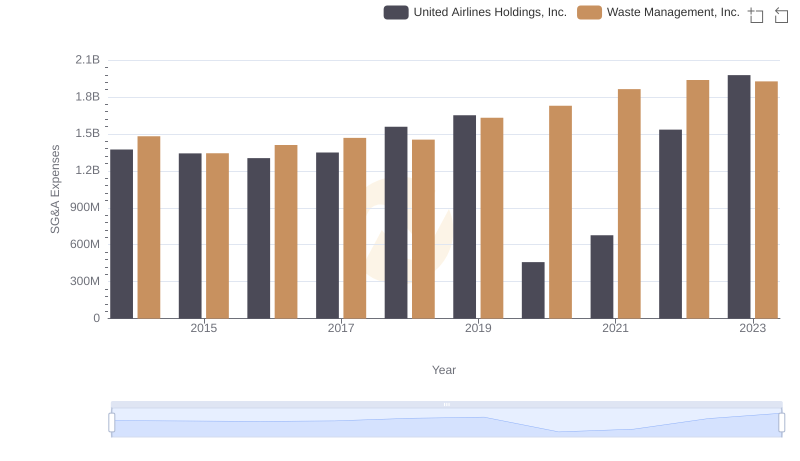This screenshot has height=461, width=800.
Task: Click the United Airlines dark legend swatch
Action: [396, 12]
